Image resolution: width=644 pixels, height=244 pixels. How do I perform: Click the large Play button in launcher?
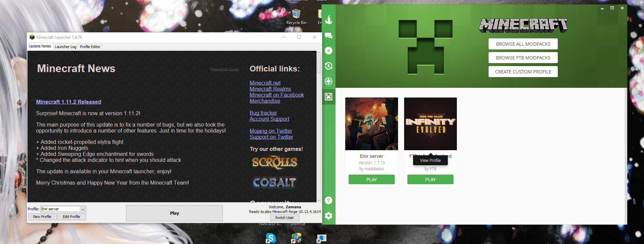[174, 213]
